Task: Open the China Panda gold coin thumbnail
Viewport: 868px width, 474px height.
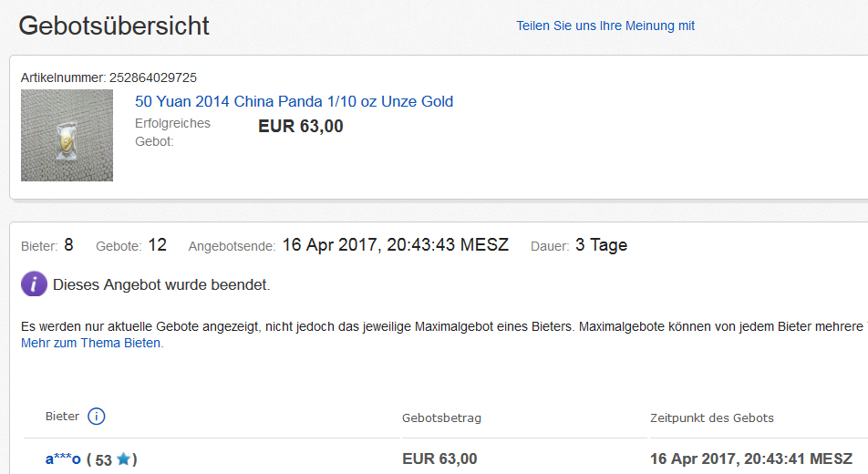Action: [67, 135]
